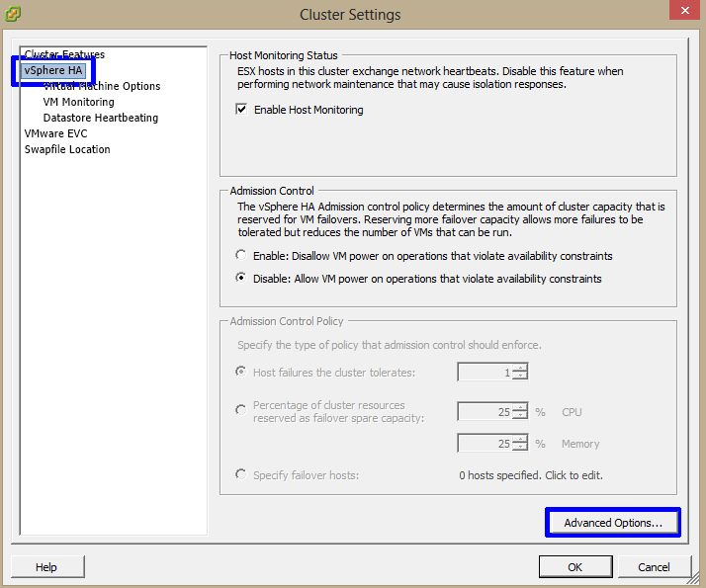
Task: Cancel the Cluster Settings dialog
Action: [654, 567]
